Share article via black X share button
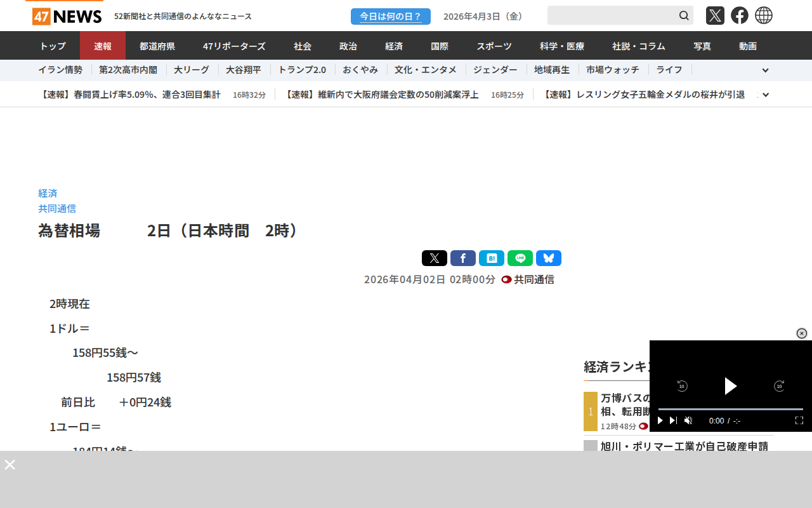The image size is (812, 508). [435, 258]
